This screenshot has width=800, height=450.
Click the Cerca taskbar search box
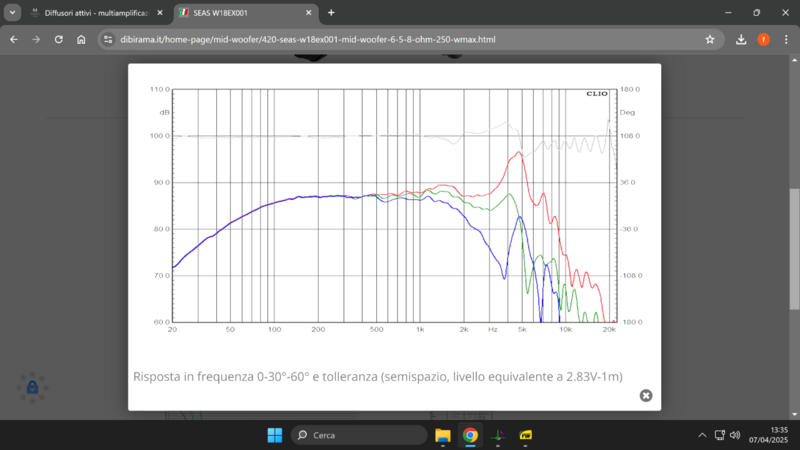[x=359, y=435]
